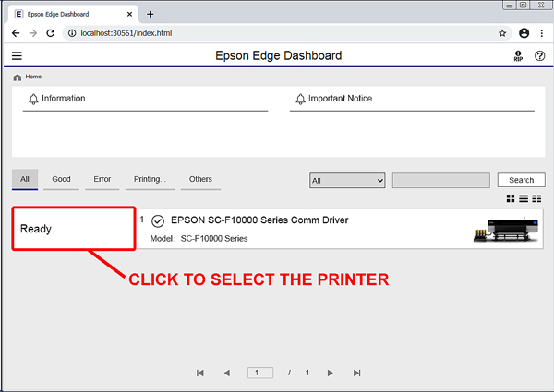Open the help question mark icon

click(539, 55)
